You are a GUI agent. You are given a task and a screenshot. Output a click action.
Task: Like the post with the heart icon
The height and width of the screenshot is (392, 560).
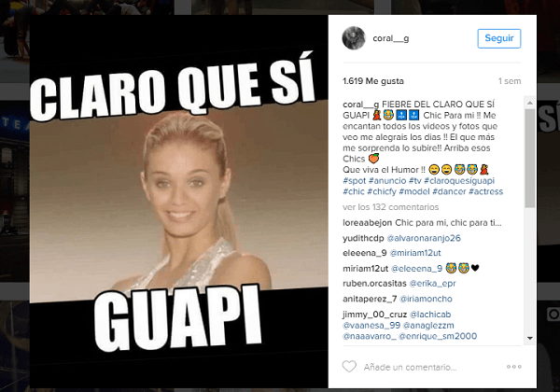pos(349,367)
